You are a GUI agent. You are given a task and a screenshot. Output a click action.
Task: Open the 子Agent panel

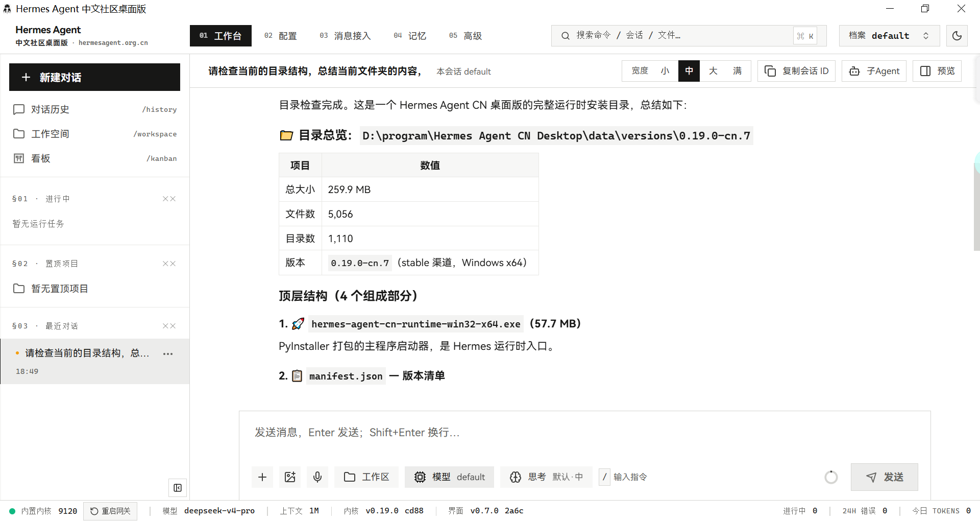[x=874, y=71]
